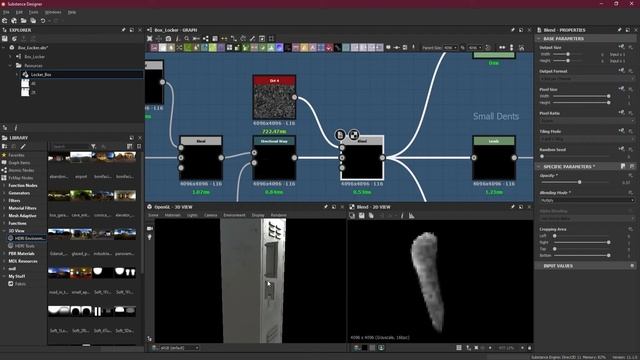
Task: Undock the Explorer panel
Action: [x=131, y=30]
